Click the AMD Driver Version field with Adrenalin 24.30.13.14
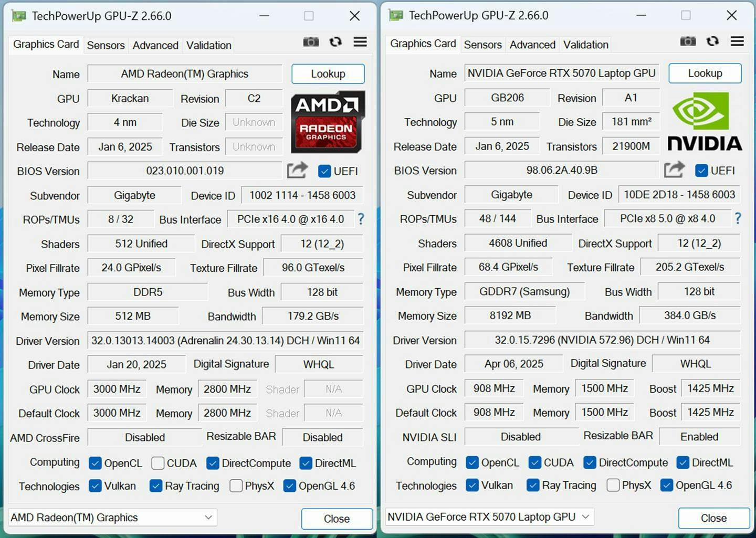756x538 pixels. click(225, 341)
